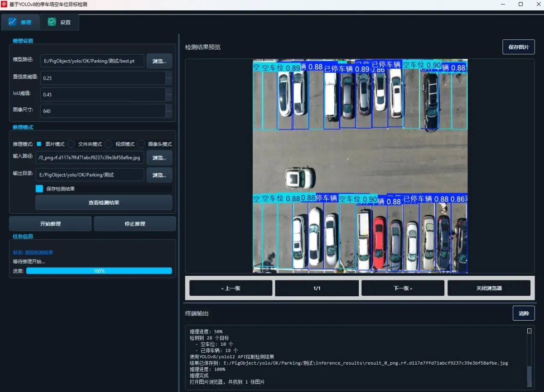This screenshot has height=392, width=544.
Task: Click the 状态: 浏览检测结果 status text
Action: tap(33, 253)
